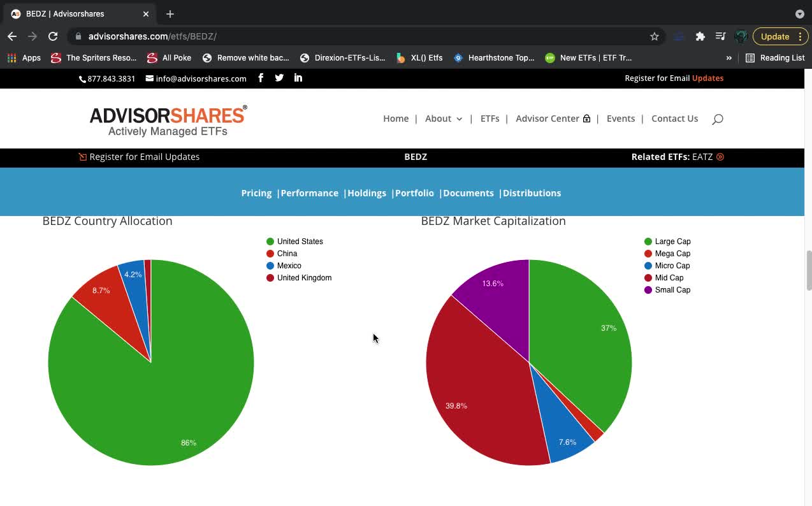Open the AdvisorShares Facebook icon
The height and width of the screenshot is (506, 812).
pyautogui.click(x=261, y=78)
